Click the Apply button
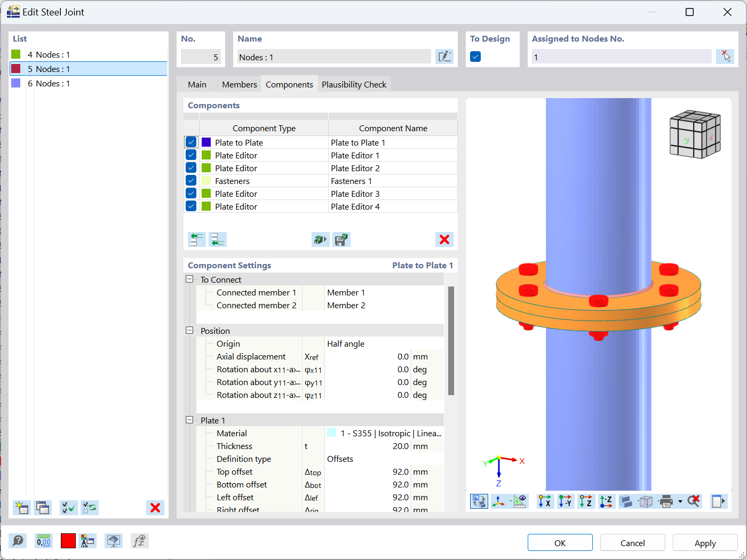Image resolution: width=747 pixels, height=560 pixels. [x=705, y=542]
